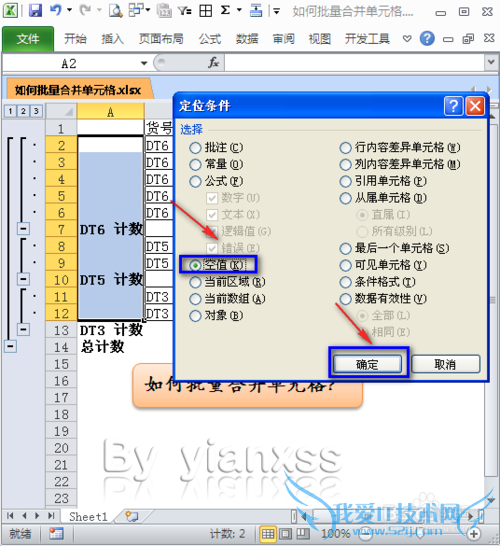Viewport: 500px width, 546px height.
Task: Open the Help question mark icon in ribbon
Action: point(427,38)
